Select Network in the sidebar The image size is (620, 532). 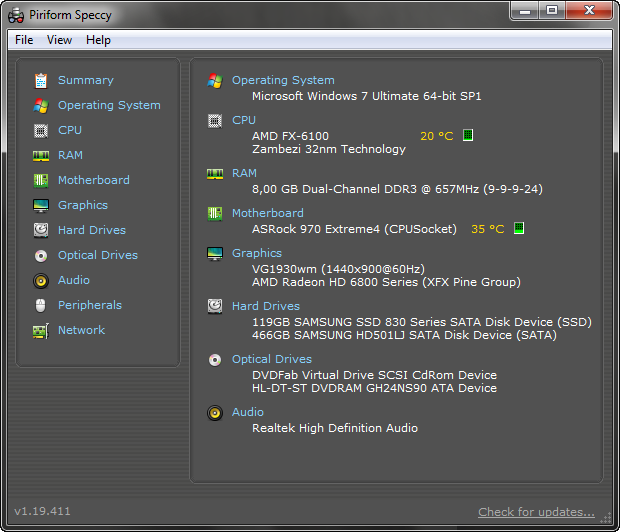pos(81,330)
